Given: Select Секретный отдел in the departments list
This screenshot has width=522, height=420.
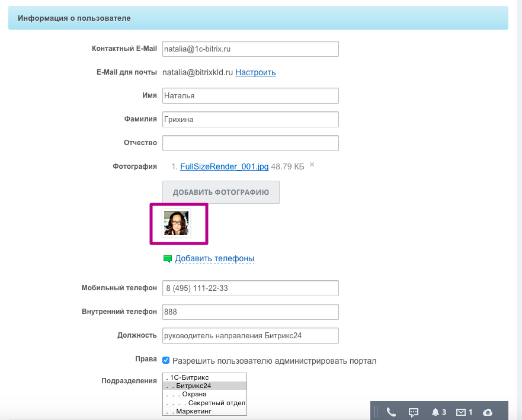Looking at the screenshot, I should (x=205, y=403).
